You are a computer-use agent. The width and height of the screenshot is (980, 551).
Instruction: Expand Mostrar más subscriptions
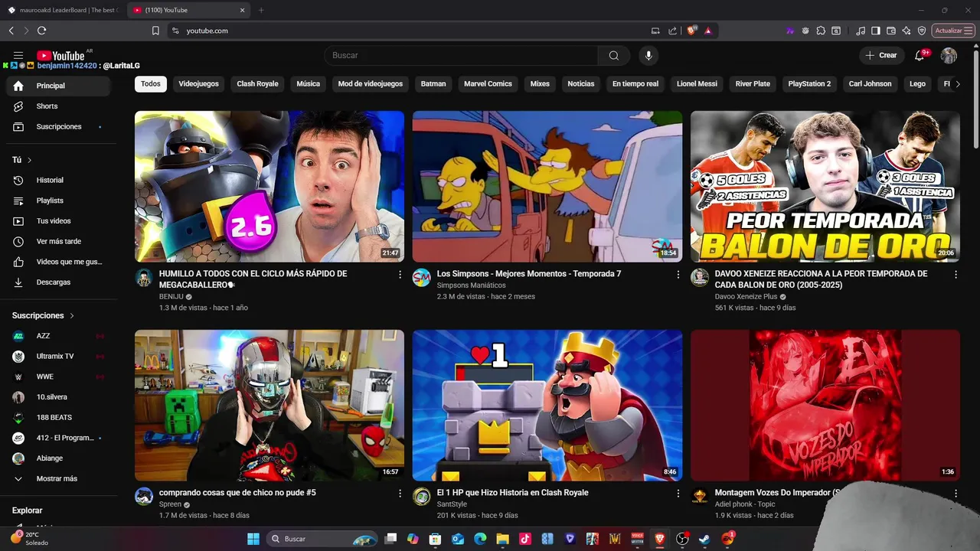pyautogui.click(x=58, y=478)
